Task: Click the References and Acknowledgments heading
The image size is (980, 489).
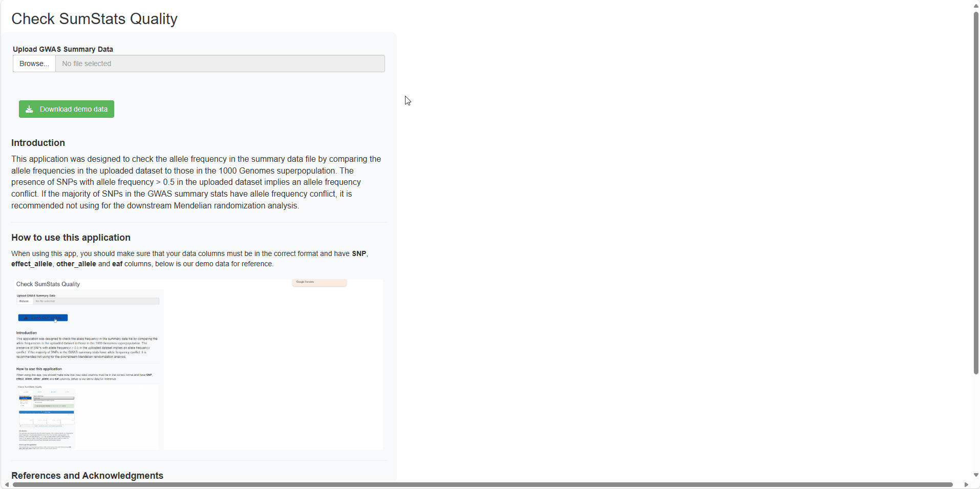Action: 87,476
